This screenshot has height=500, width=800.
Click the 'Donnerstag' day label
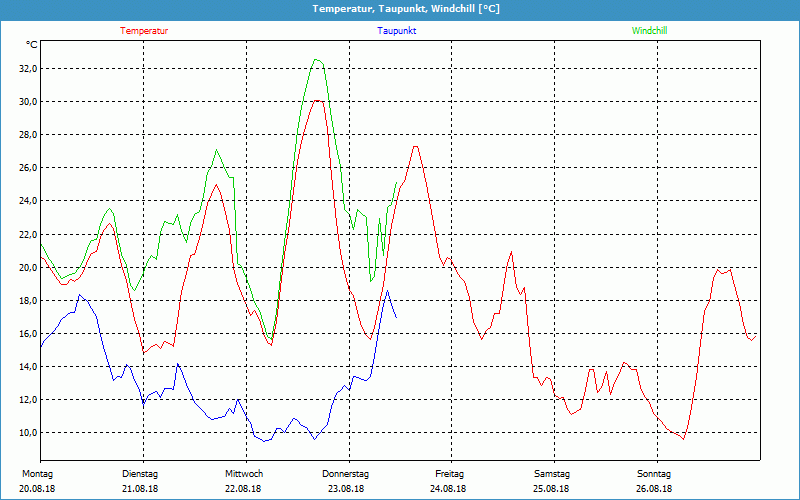click(345, 474)
